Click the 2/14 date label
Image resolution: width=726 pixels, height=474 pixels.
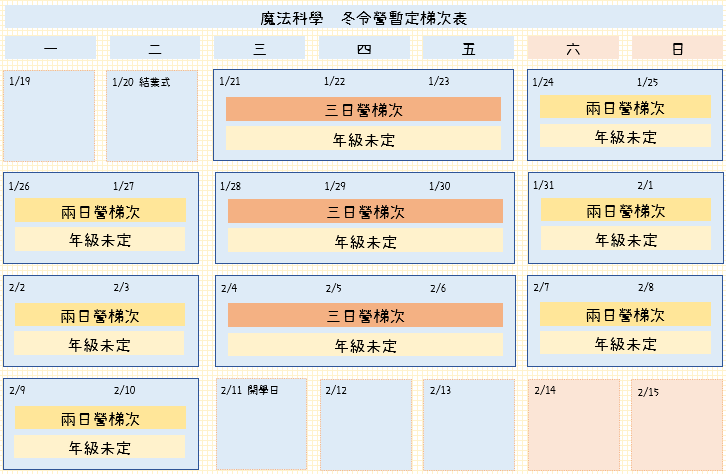[x=545, y=390]
